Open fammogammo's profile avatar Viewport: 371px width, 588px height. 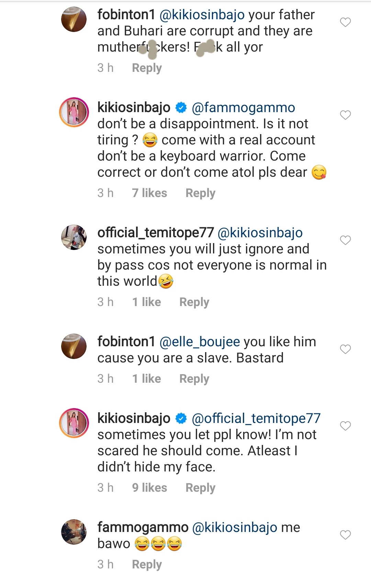point(74,532)
